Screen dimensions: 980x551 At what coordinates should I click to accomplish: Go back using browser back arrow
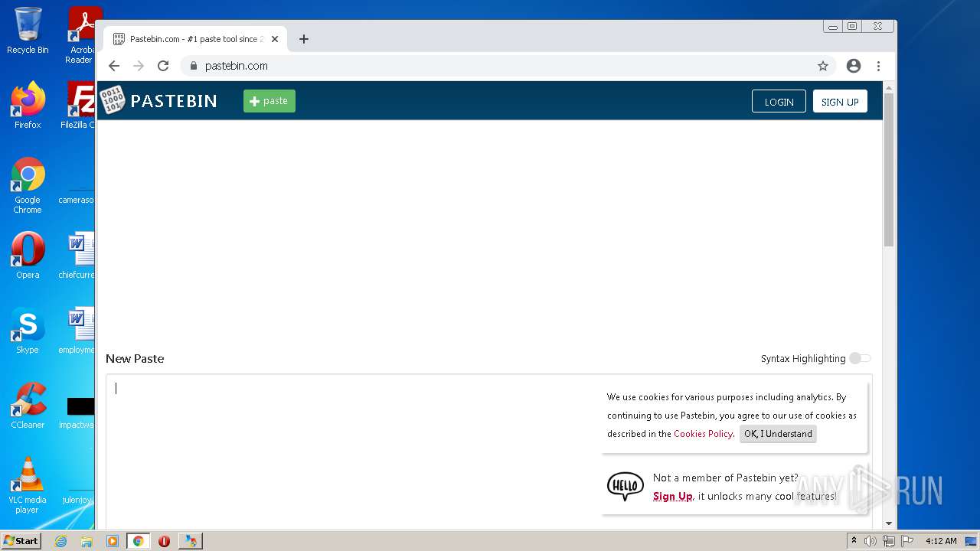114,66
